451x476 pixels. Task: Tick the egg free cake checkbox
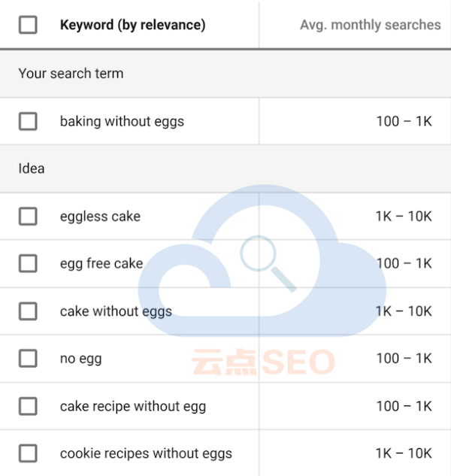[x=28, y=263]
